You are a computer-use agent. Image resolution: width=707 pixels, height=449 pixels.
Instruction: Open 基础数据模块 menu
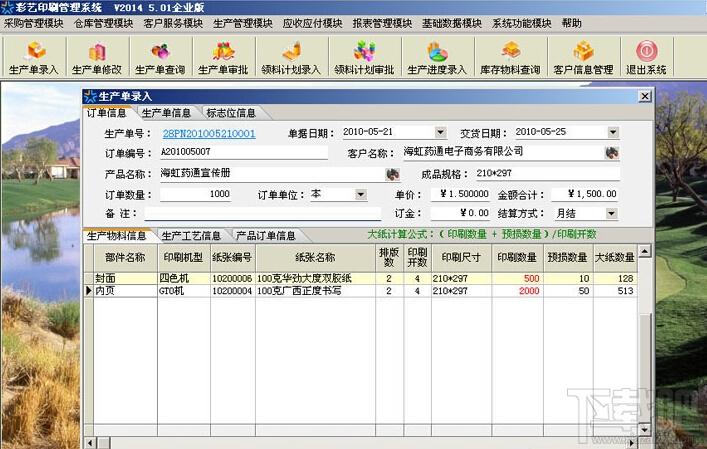click(x=452, y=23)
